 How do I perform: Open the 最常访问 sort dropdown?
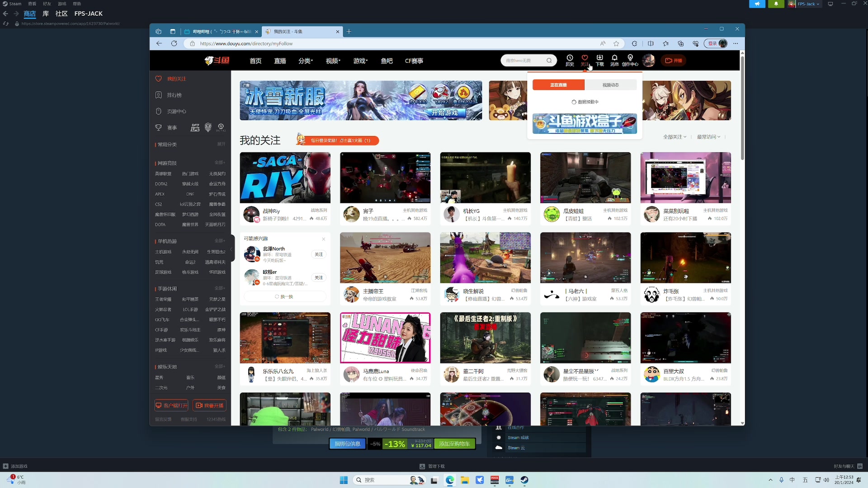708,137
